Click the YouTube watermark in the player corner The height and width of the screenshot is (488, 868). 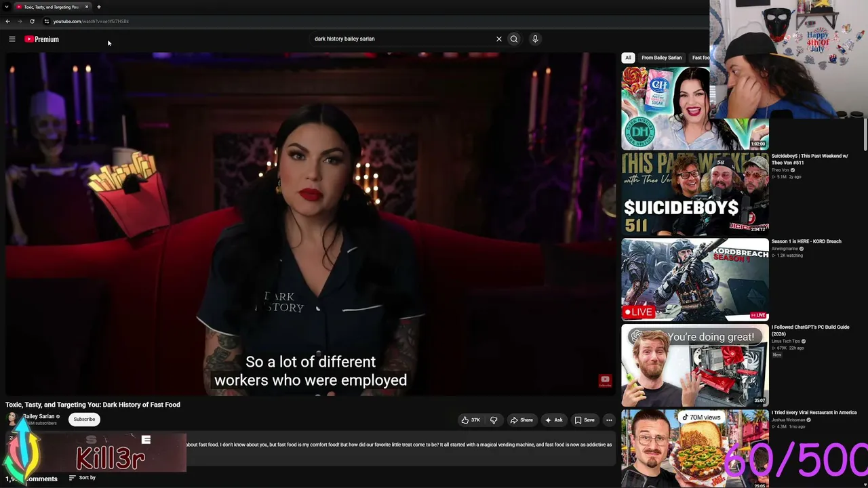605,381
